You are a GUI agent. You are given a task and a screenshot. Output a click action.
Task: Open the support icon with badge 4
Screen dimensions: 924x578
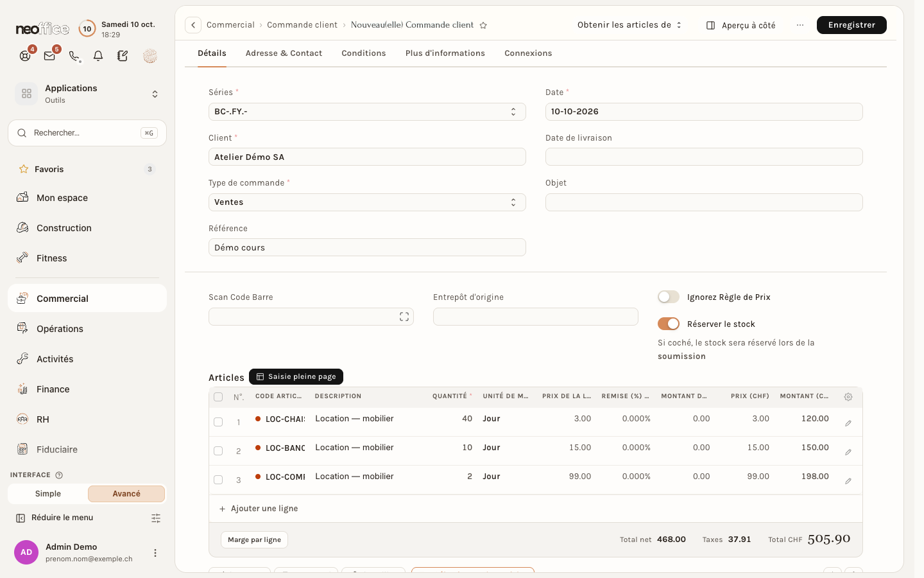[x=25, y=56]
